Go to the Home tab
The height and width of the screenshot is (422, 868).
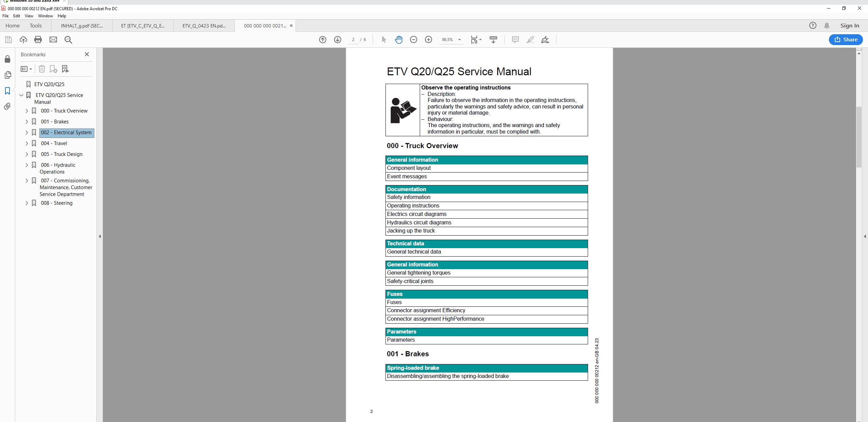13,26
